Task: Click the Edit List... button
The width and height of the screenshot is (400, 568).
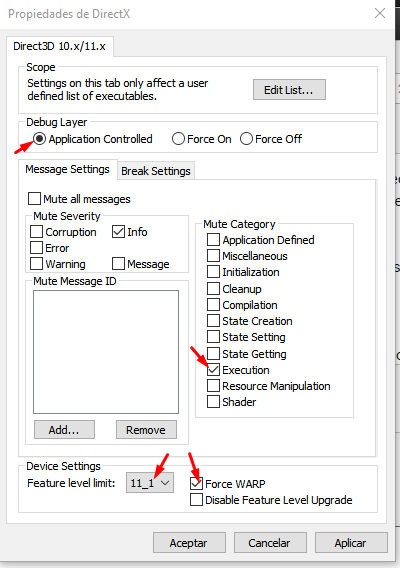Action: [x=289, y=89]
